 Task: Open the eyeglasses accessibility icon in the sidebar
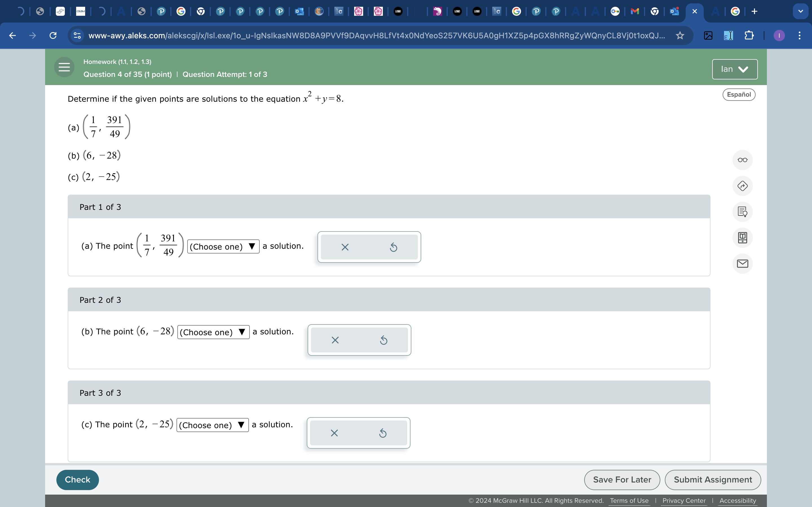point(743,160)
